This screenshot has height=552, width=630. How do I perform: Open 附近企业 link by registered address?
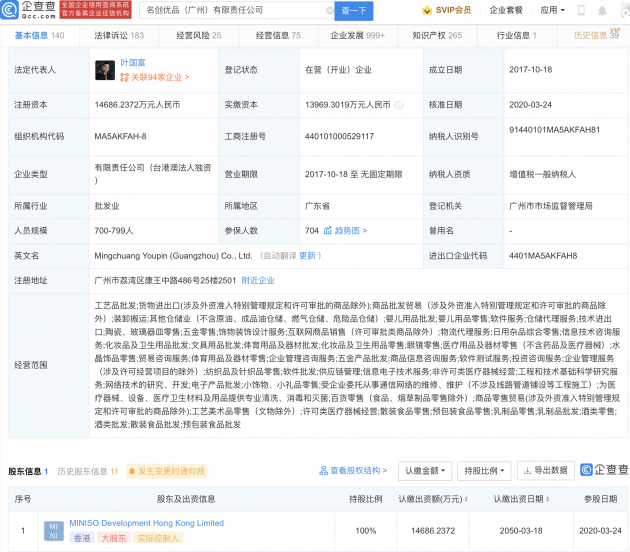pyautogui.click(x=258, y=280)
